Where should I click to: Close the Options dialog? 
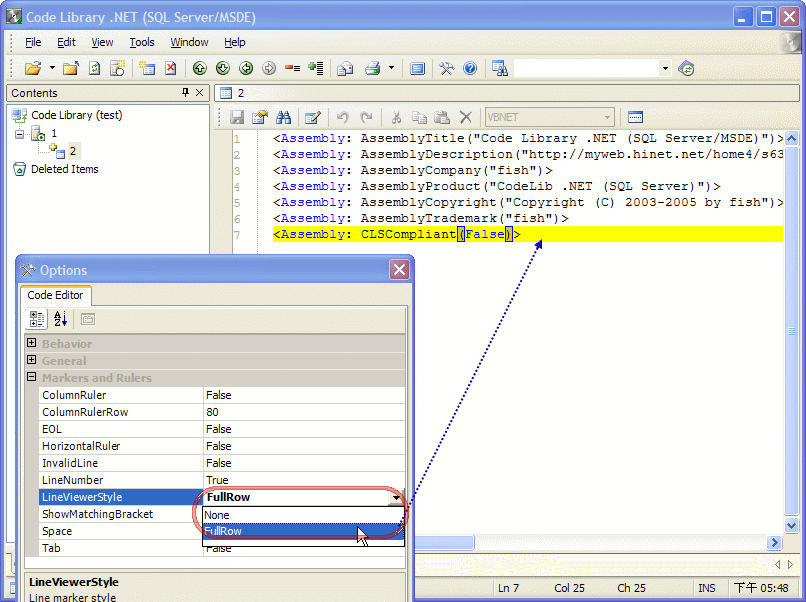[399, 269]
